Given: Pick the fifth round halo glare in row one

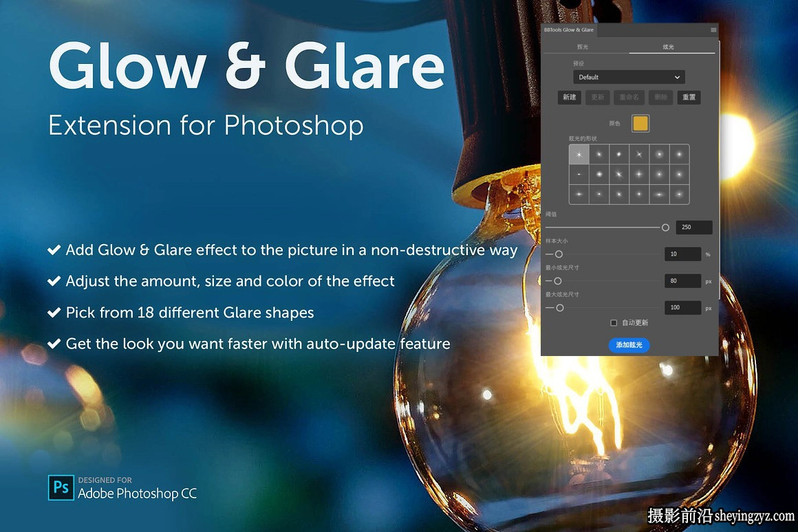Looking at the screenshot, I should coord(659,155).
